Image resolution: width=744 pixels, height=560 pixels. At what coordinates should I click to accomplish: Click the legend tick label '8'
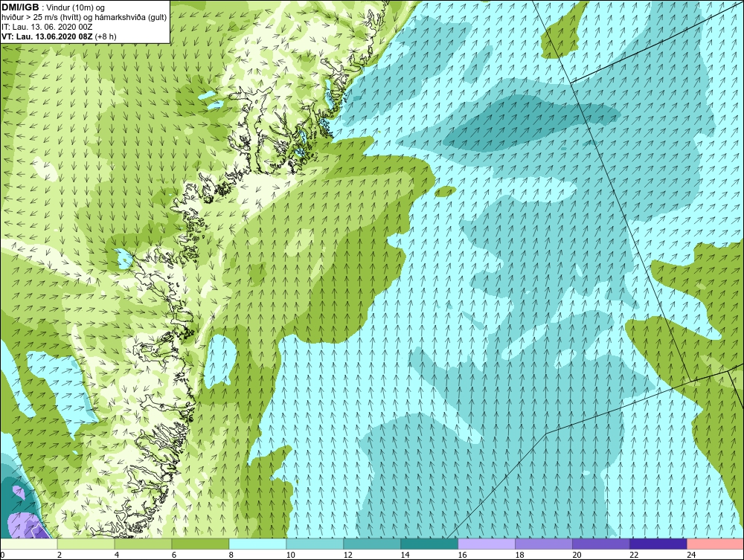pyautogui.click(x=231, y=555)
